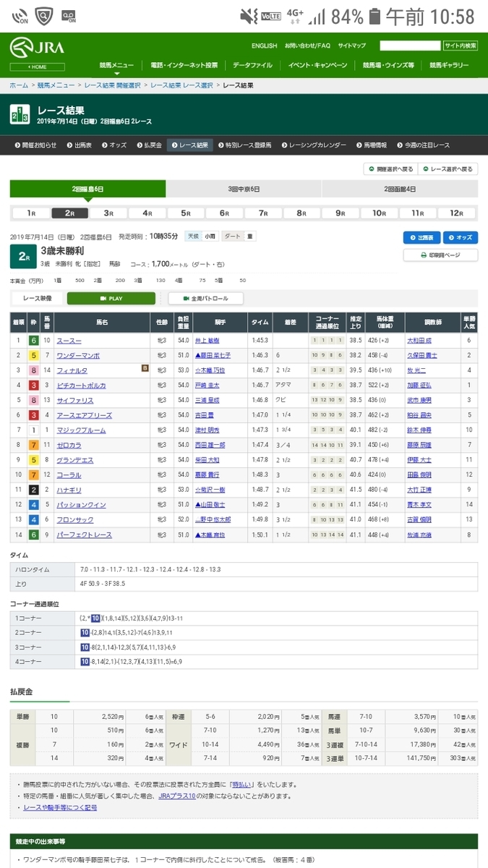Click the blue オッズ button

[x=460, y=237]
